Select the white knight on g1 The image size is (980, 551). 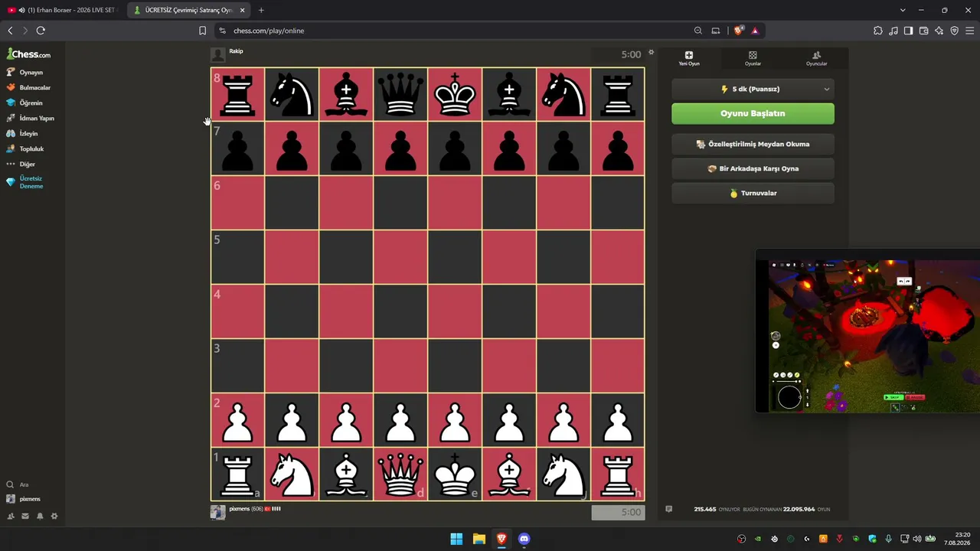tap(564, 474)
